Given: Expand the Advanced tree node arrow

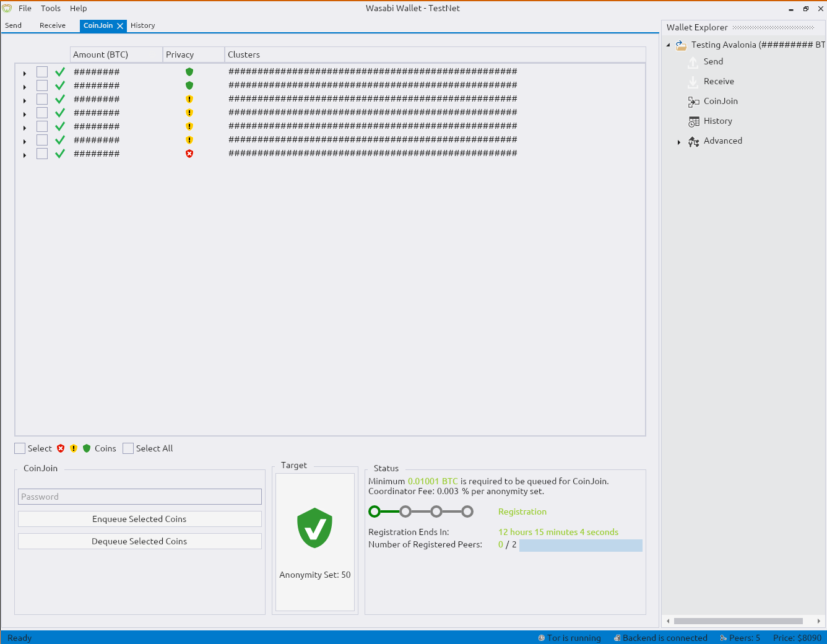Looking at the screenshot, I should click(679, 142).
